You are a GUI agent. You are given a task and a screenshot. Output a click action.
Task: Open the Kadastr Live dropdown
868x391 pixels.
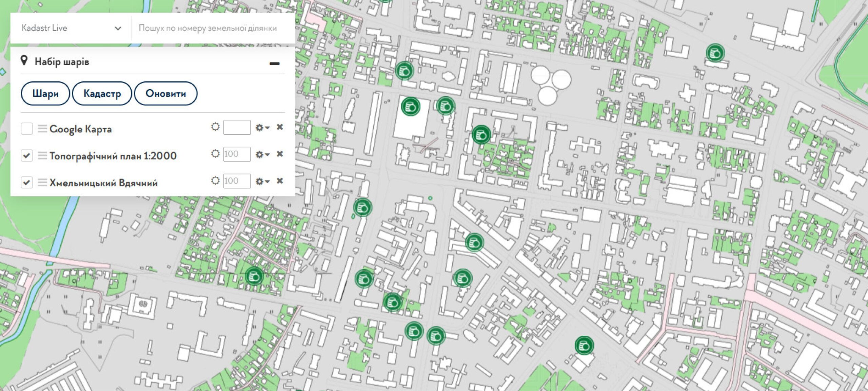click(71, 28)
